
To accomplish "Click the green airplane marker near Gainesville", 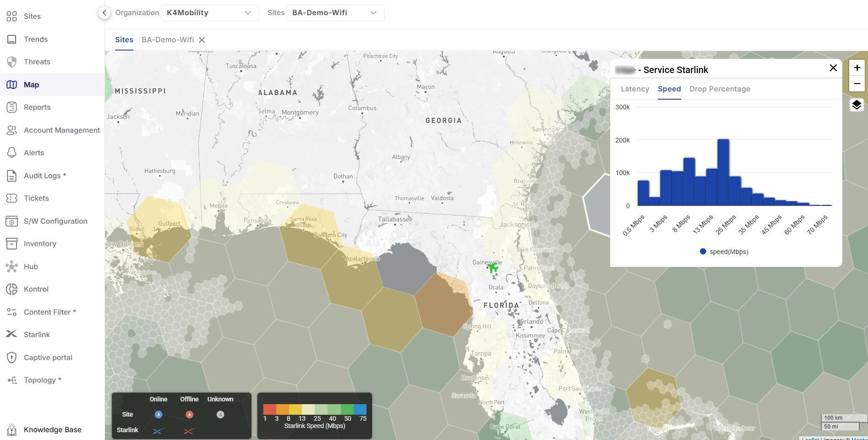I will (493, 267).
